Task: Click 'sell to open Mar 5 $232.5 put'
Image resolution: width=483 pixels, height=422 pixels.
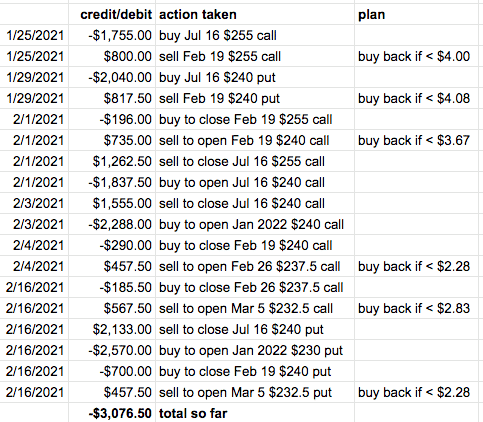Action: (x=255, y=392)
